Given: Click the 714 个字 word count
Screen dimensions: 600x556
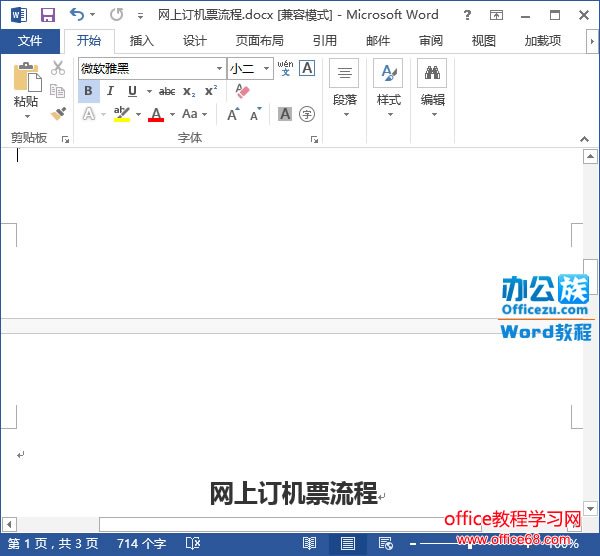Looking at the screenshot, I should (x=141, y=543).
